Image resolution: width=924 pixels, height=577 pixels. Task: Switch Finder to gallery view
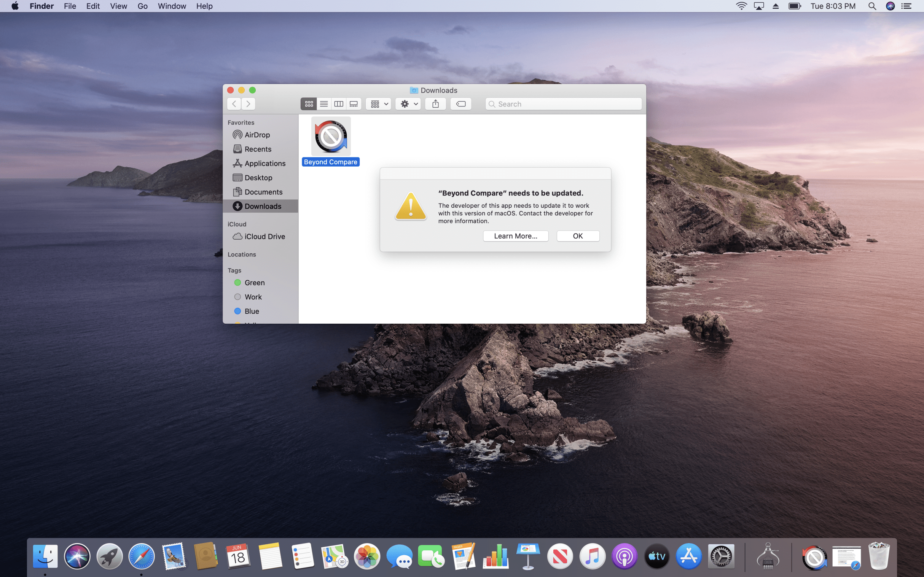[354, 104]
